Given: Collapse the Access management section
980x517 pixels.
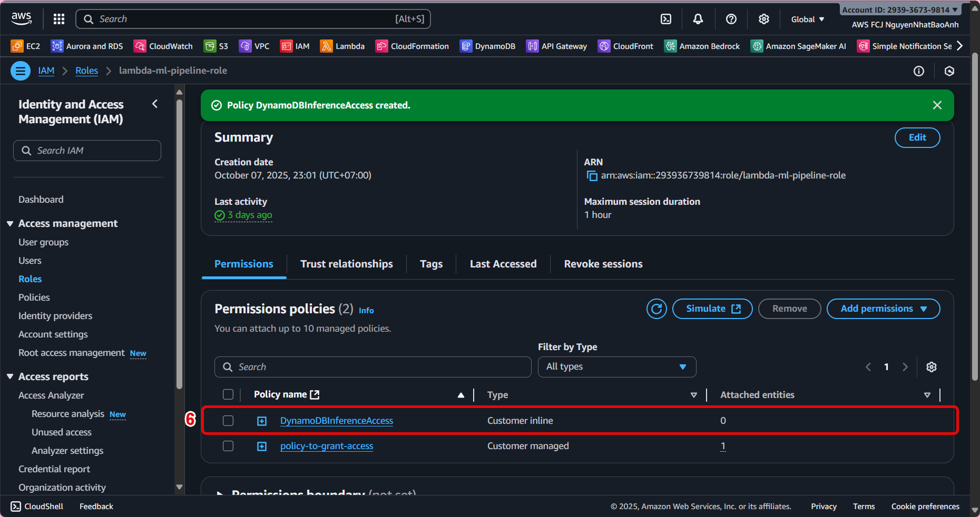Looking at the screenshot, I should coord(10,224).
